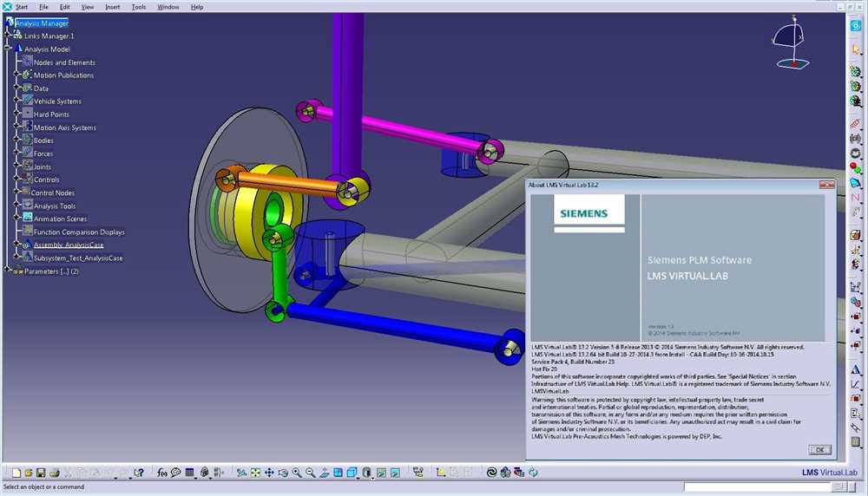Select Function Comparison Displays in tree

coord(79,232)
